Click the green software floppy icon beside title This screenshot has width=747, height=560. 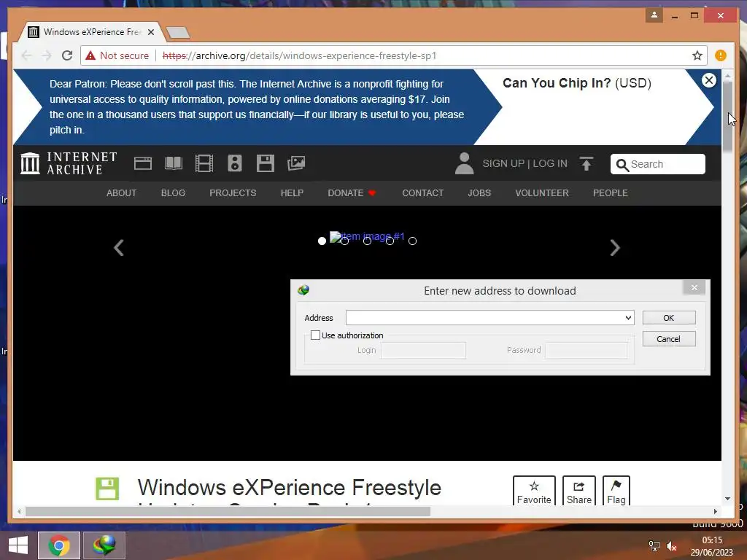[107, 489]
